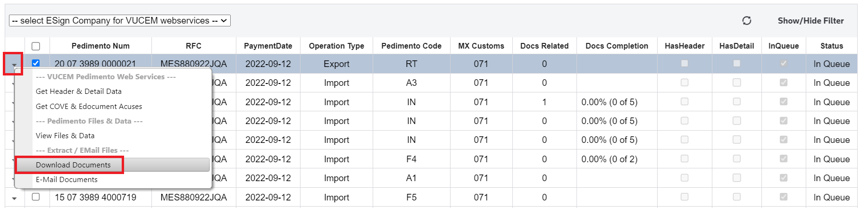Click the refresh icon near Show/Hide Filter
This screenshot has height=208, width=868.
[746, 21]
